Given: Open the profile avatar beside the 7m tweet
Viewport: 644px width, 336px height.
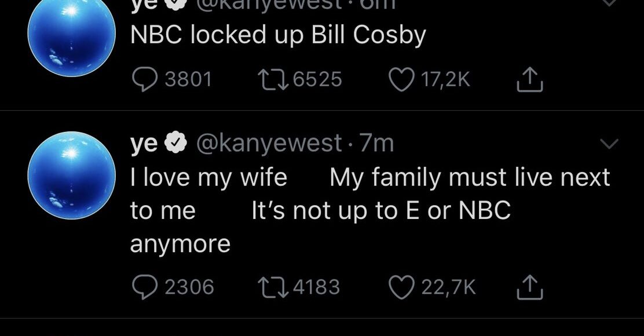Looking at the screenshot, I should (71, 175).
